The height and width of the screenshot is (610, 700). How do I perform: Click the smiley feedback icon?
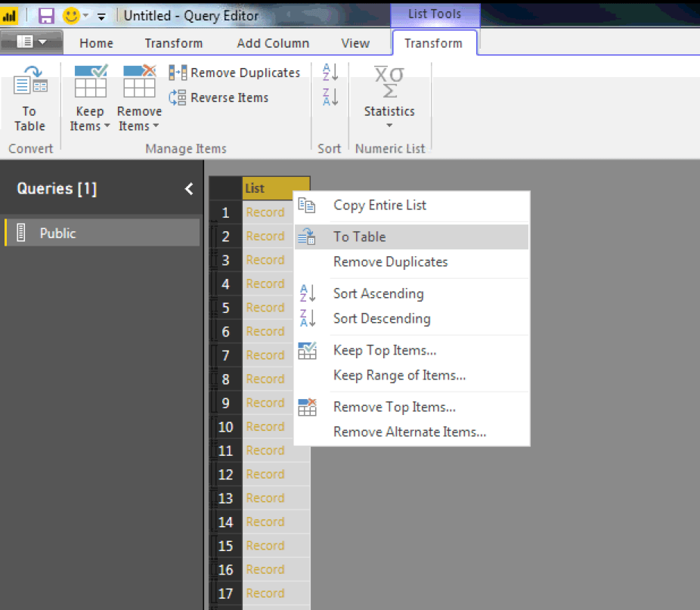(x=71, y=15)
